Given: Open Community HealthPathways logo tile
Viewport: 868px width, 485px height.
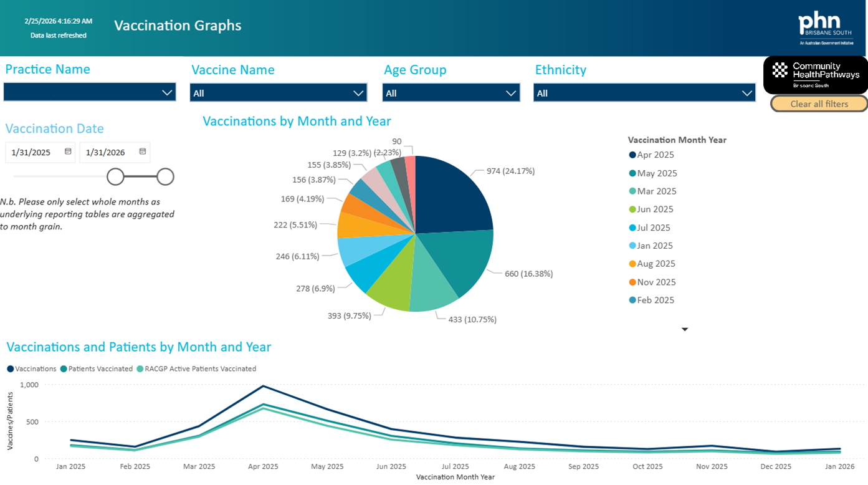Looking at the screenshot, I should coord(815,75).
